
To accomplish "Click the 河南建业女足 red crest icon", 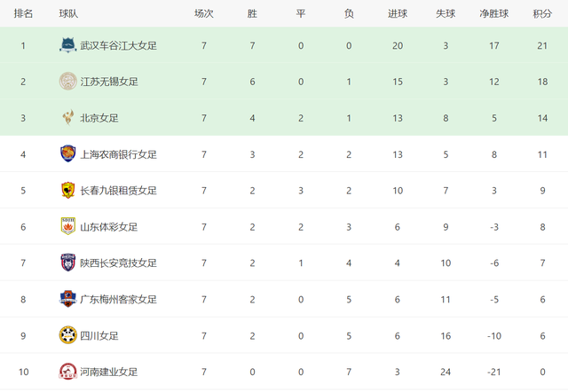I will tap(67, 372).
